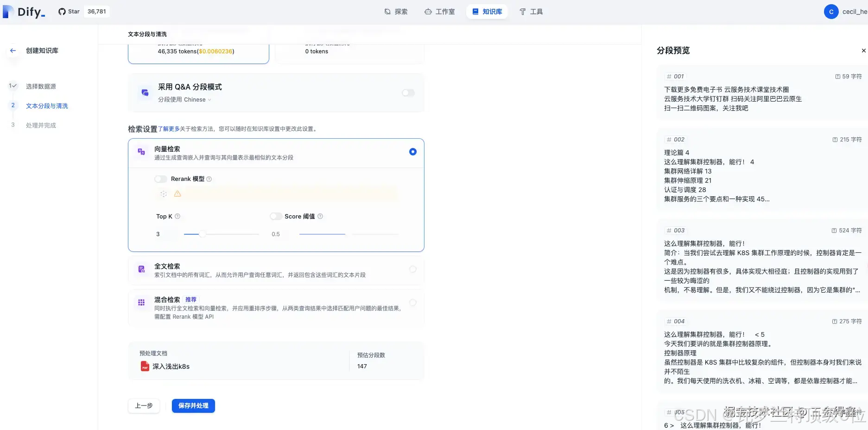Go to step 选择数据源

(41, 86)
